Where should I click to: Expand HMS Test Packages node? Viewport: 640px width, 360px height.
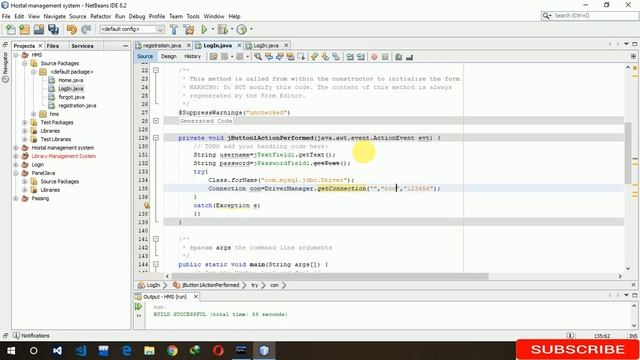pos(24,122)
